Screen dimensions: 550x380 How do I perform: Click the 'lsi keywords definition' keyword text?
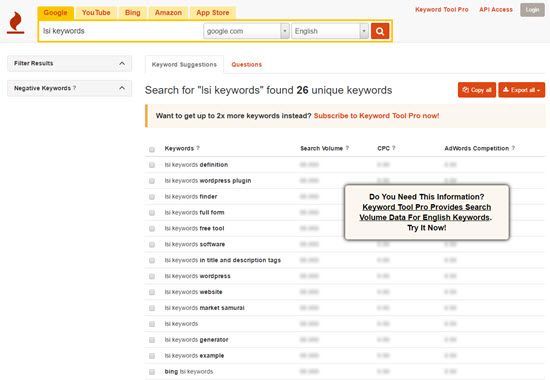196,165
